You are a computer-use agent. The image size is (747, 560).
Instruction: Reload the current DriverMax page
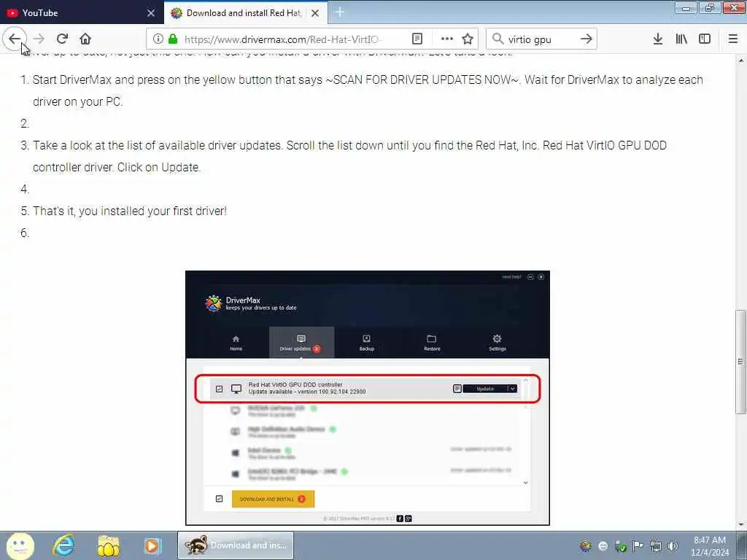[x=62, y=39]
